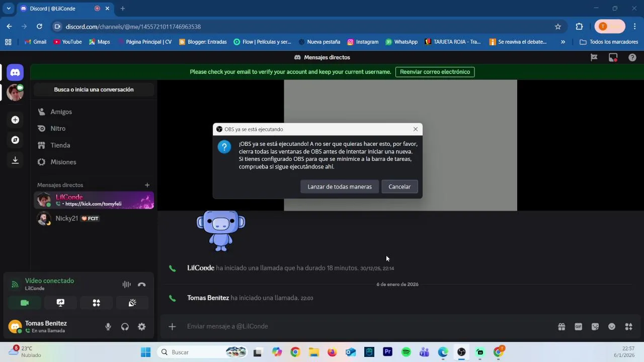This screenshot has width=644, height=362.
Task: Open Adobe Premiere Pro from the taskbar
Action: (x=387, y=352)
